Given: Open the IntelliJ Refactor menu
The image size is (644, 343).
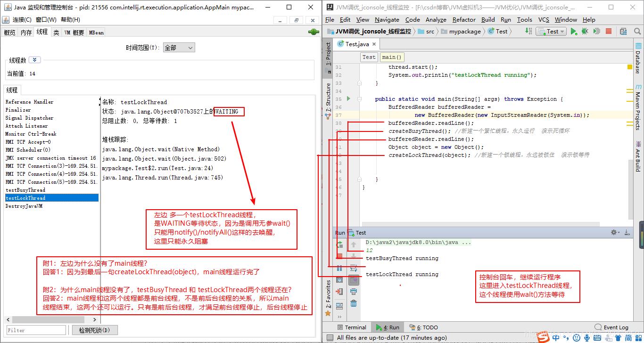Looking at the screenshot, I should click(x=464, y=19).
